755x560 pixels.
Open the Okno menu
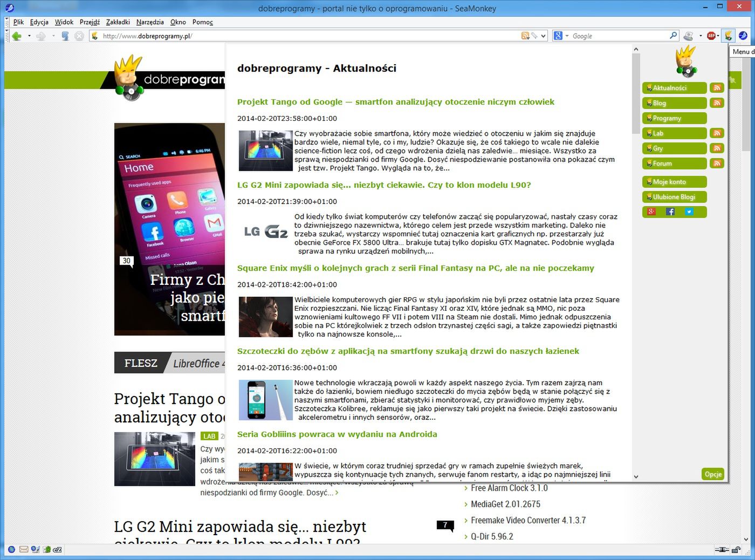coord(178,22)
